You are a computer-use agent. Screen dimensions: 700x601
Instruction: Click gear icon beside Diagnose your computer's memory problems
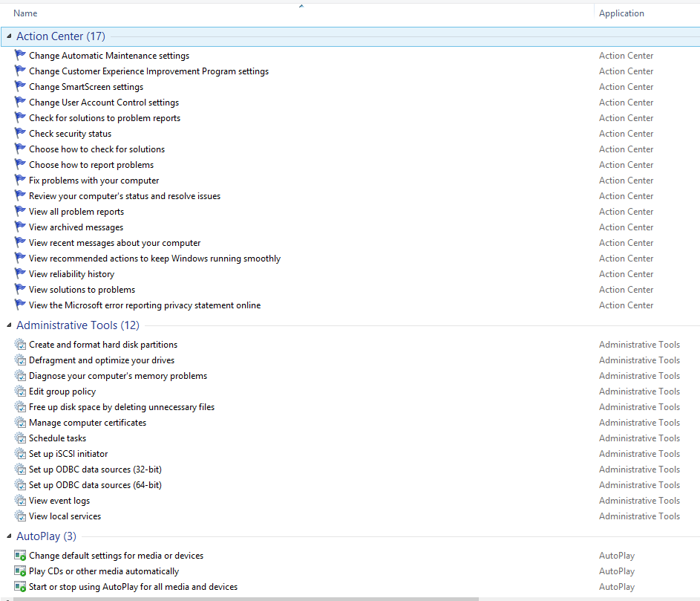pos(20,376)
